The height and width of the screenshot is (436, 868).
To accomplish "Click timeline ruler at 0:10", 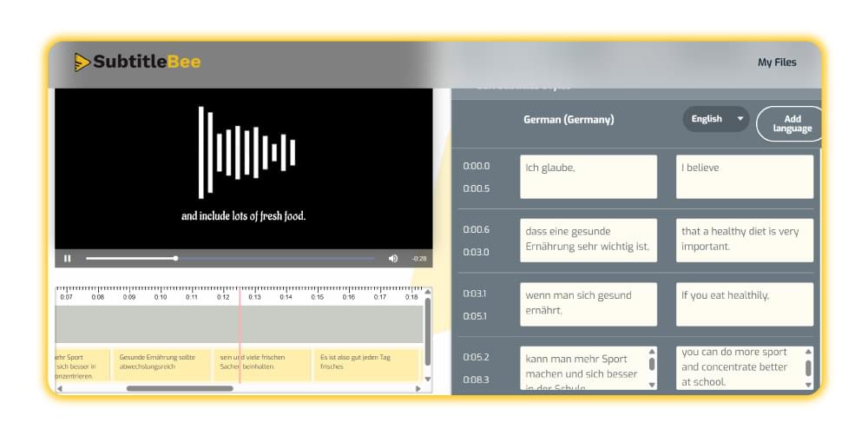I will point(161,297).
